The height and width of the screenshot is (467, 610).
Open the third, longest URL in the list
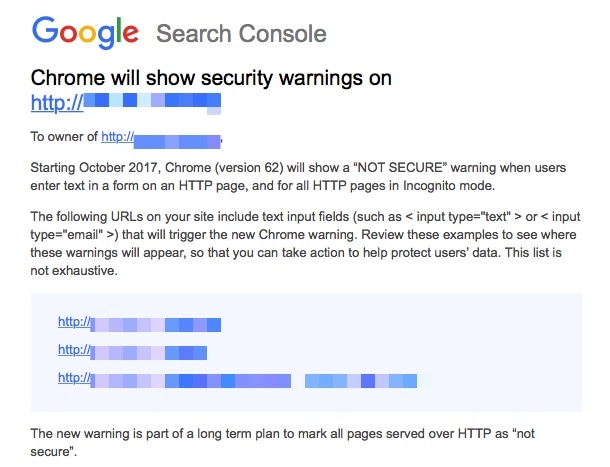[x=174, y=379]
